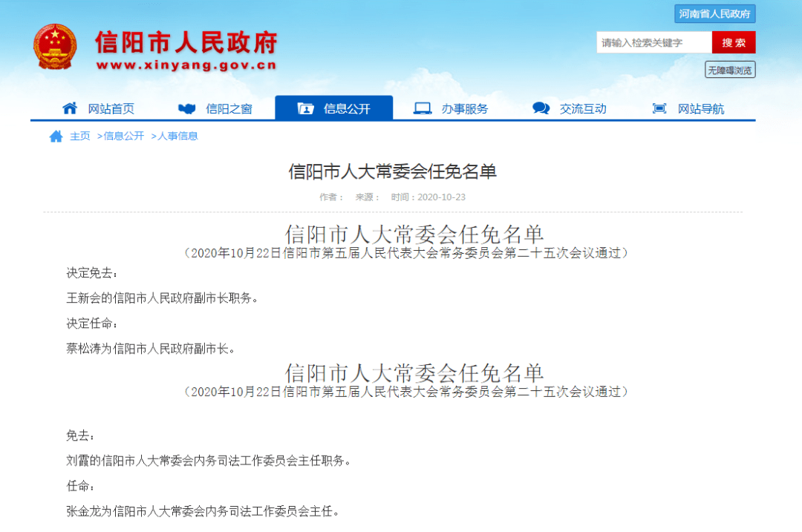Click the 搜索 search button
The image size is (802, 532).
coord(735,42)
